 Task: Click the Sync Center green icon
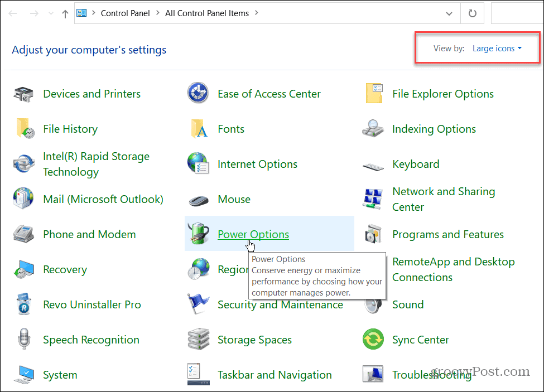373,340
